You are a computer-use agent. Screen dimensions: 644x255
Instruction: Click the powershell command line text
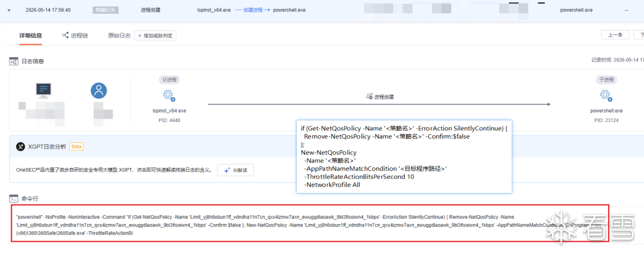click(310, 225)
